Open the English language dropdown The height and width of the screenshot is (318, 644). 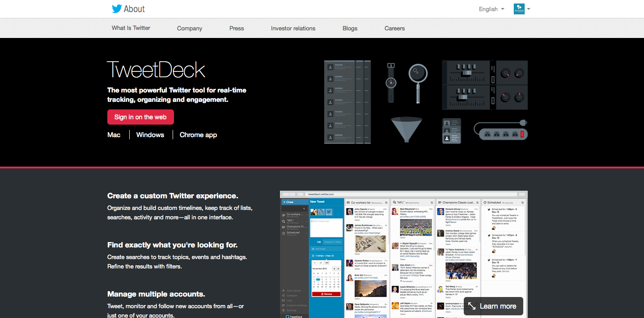(x=491, y=9)
